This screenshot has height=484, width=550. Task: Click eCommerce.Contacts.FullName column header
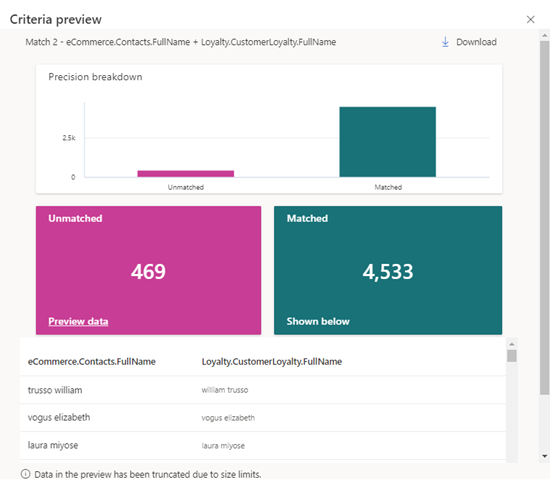point(92,362)
